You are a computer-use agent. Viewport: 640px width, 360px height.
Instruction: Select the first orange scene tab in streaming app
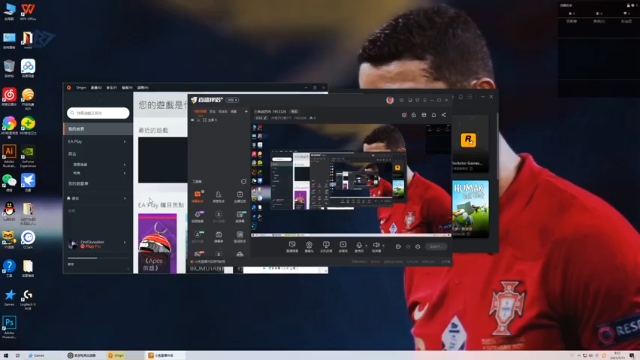click(200, 111)
